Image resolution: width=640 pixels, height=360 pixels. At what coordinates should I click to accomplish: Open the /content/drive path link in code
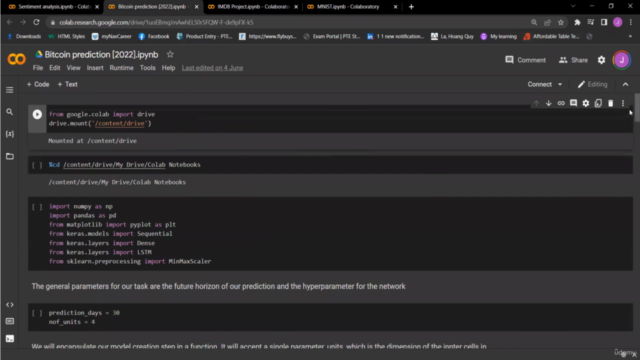click(x=120, y=123)
